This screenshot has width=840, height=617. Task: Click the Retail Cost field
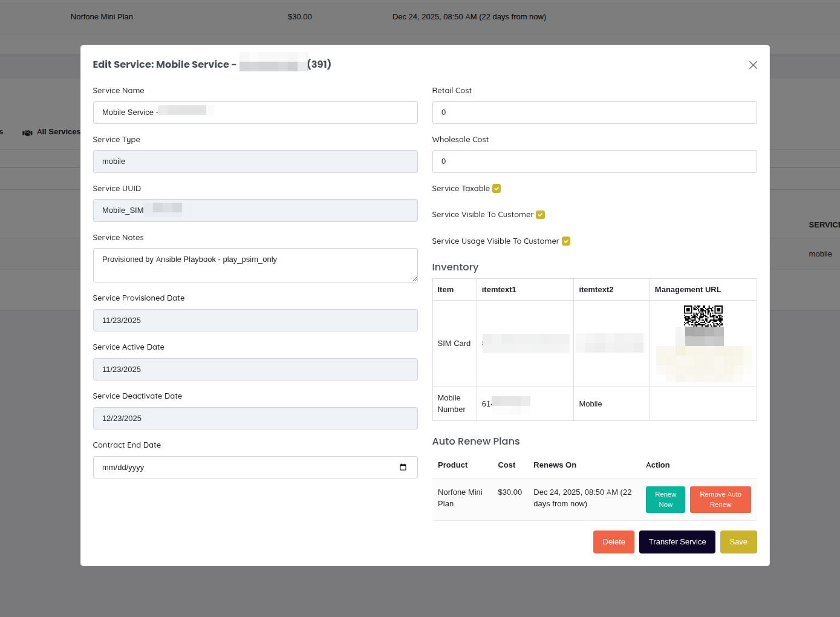594,113
